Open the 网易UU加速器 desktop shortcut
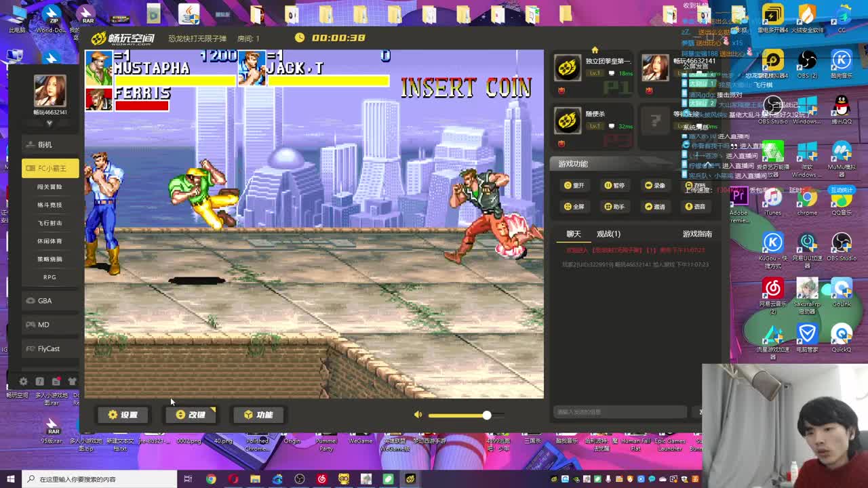Screen dimensions: 868x488 click(x=807, y=250)
